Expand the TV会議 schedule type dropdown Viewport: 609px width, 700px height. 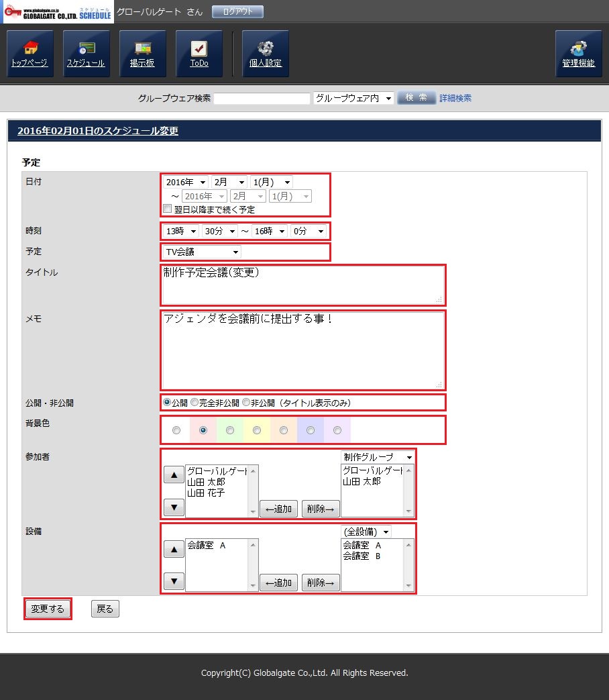(201, 252)
